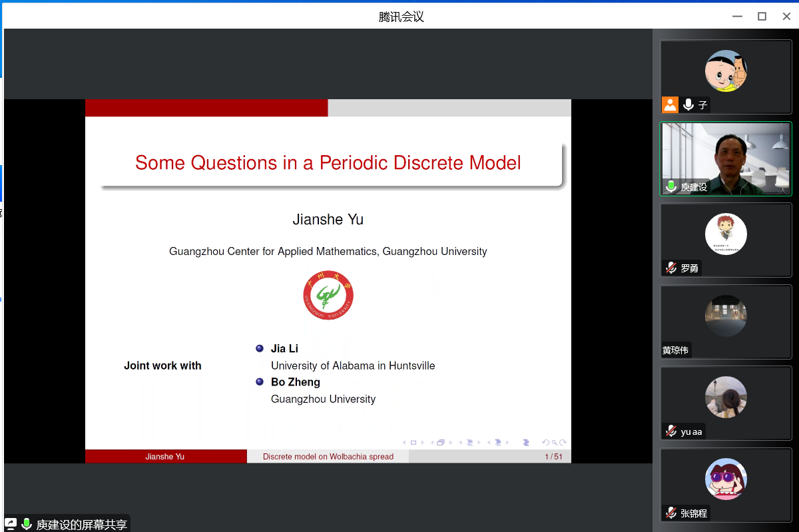The height and width of the screenshot is (532, 799).
Task: Click the muted microphone icon for 罗勇
Action: [x=671, y=268]
